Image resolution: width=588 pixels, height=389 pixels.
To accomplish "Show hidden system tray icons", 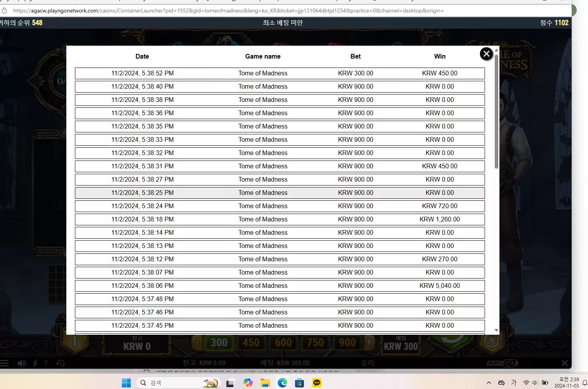I will point(489,383).
